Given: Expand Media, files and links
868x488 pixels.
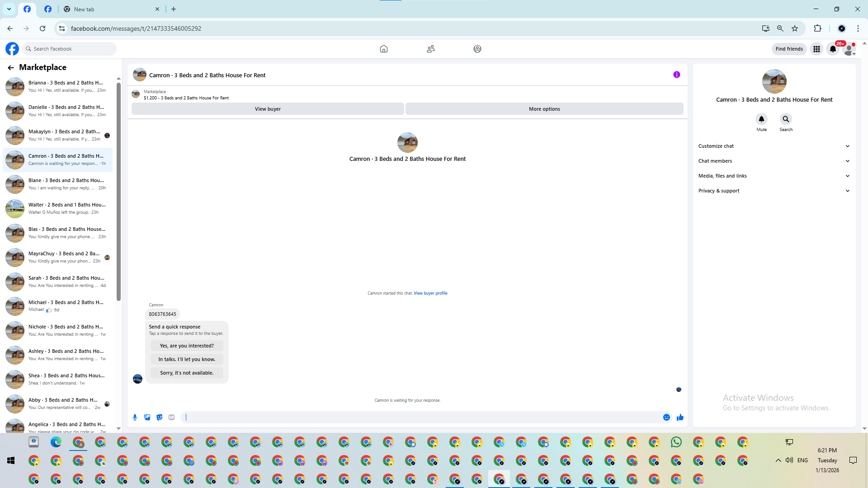Looking at the screenshot, I should 774,176.
